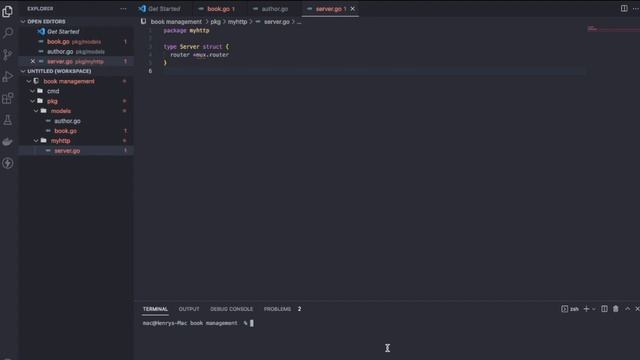Image resolution: width=640 pixels, height=360 pixels.
Task: Click book management breadcrumb
Action: (x=176, y=22)
